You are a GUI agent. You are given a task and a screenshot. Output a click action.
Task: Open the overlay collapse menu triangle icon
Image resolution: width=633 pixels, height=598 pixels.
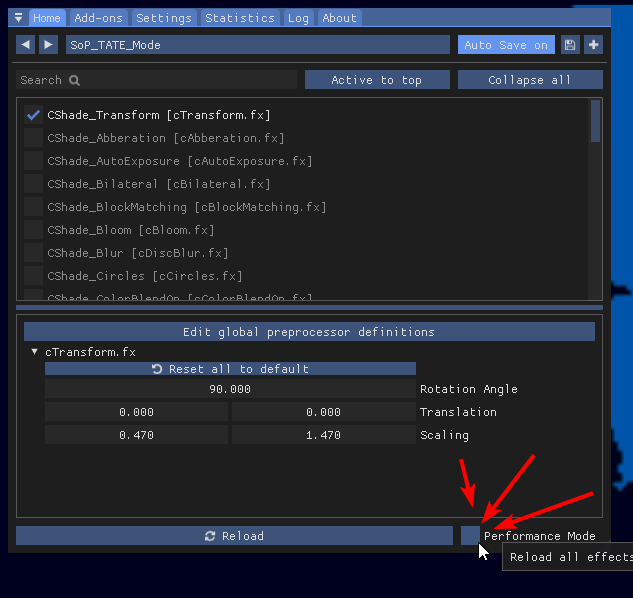point(18,18)
